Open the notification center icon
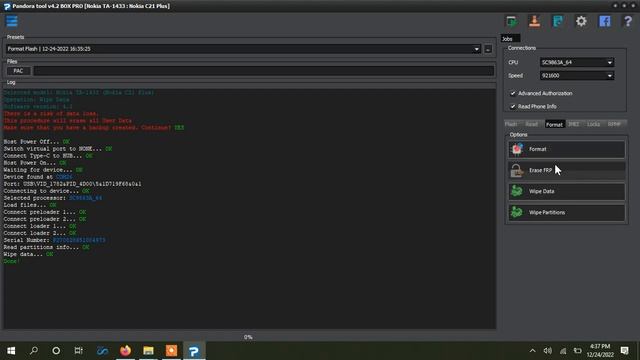Screen dimensions: 640x360 [x=624, y=351]
